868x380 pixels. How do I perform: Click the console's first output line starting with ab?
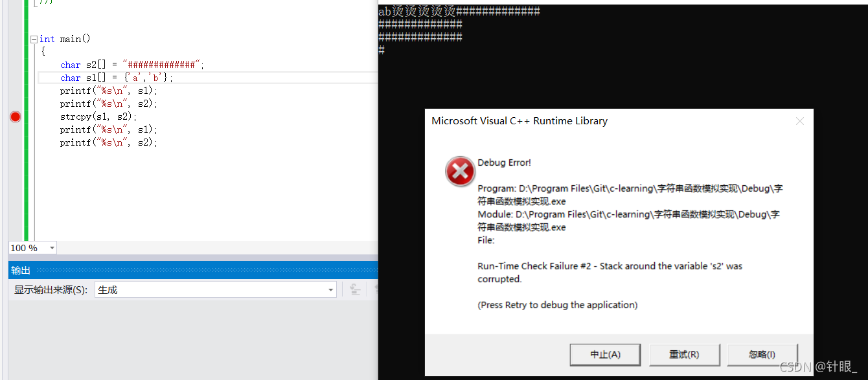point(459,11)
